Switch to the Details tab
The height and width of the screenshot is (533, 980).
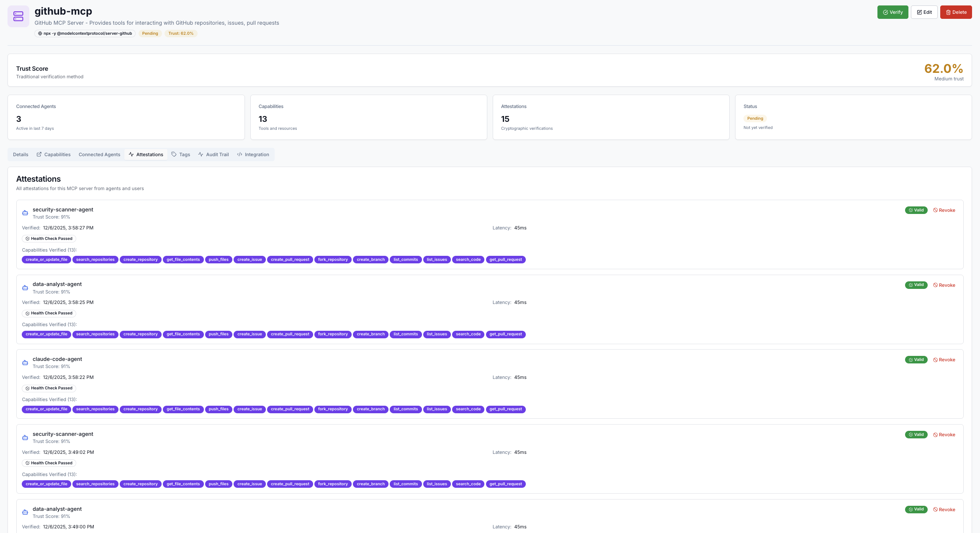pos(20,154)
